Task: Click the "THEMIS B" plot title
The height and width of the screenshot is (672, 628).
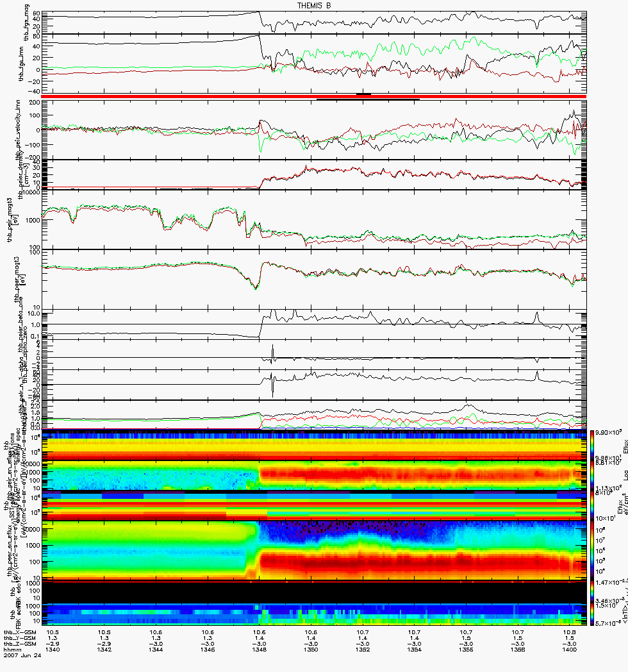Action: point(313,6)
